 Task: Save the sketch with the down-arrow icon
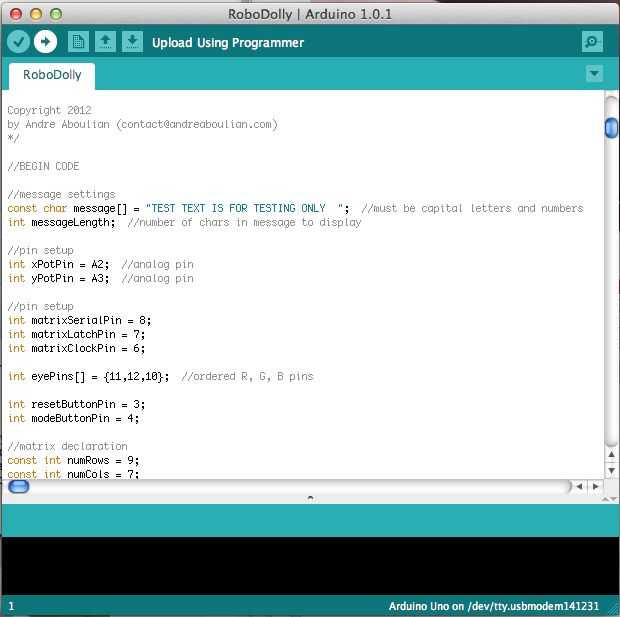[x=132, y=42]
